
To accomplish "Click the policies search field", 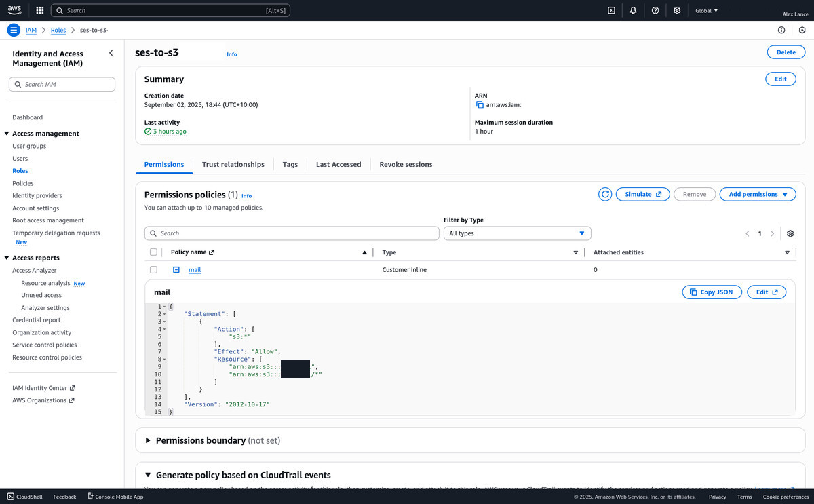I will click(x=292, y=233).
